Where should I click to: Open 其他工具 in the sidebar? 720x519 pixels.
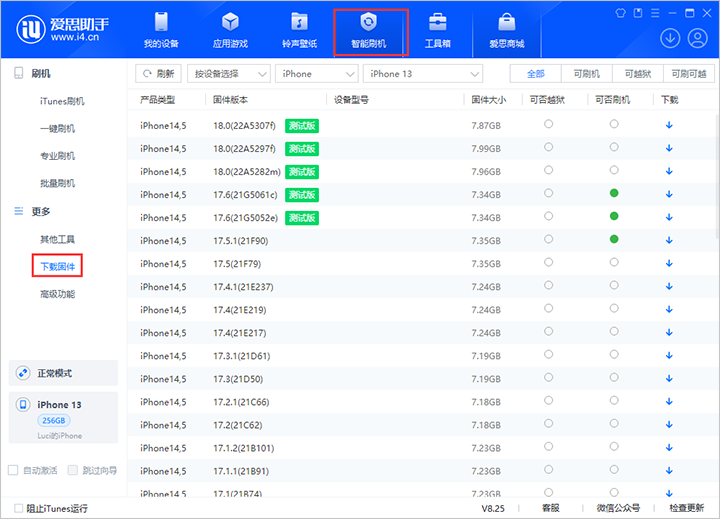57,239
